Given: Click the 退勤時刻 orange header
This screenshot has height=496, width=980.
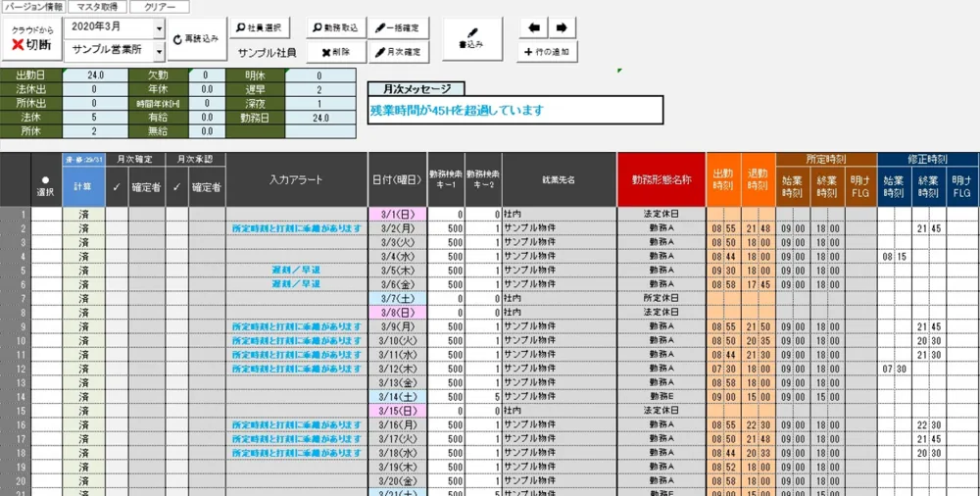Looking at the screenshot, I should (x=759, y=179).
